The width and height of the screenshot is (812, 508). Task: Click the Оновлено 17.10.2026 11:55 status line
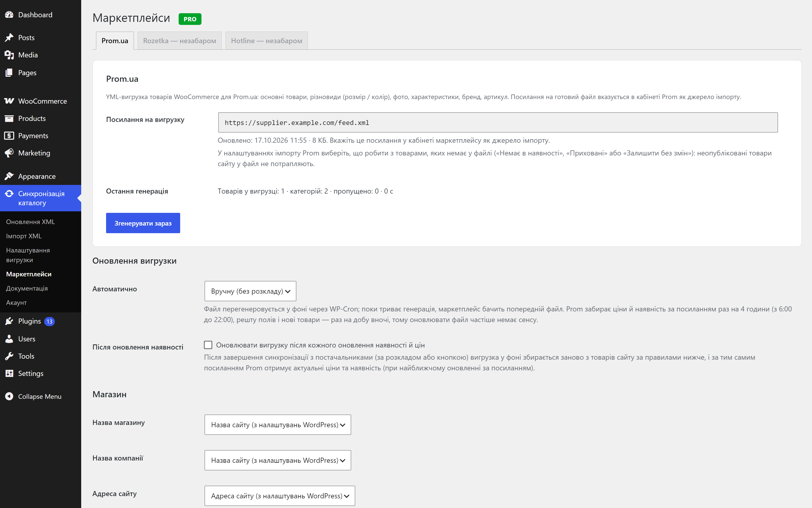[383, 140]
